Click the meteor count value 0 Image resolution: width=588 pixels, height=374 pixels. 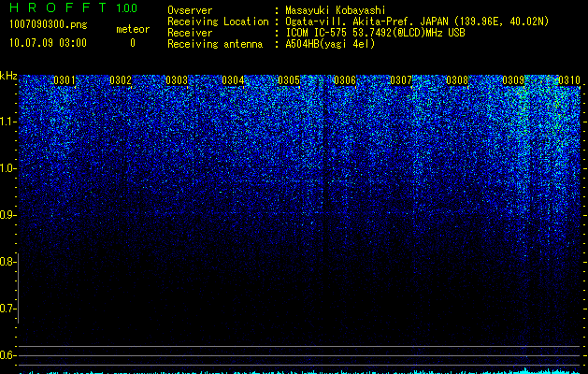point(133,43)
